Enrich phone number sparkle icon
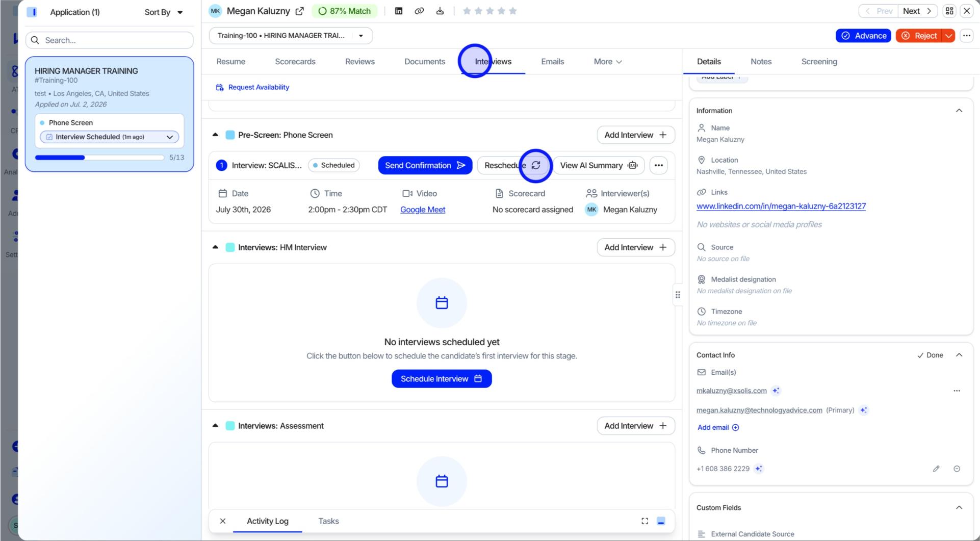Screen dimensions: 980x541 (x=759, y=469)
